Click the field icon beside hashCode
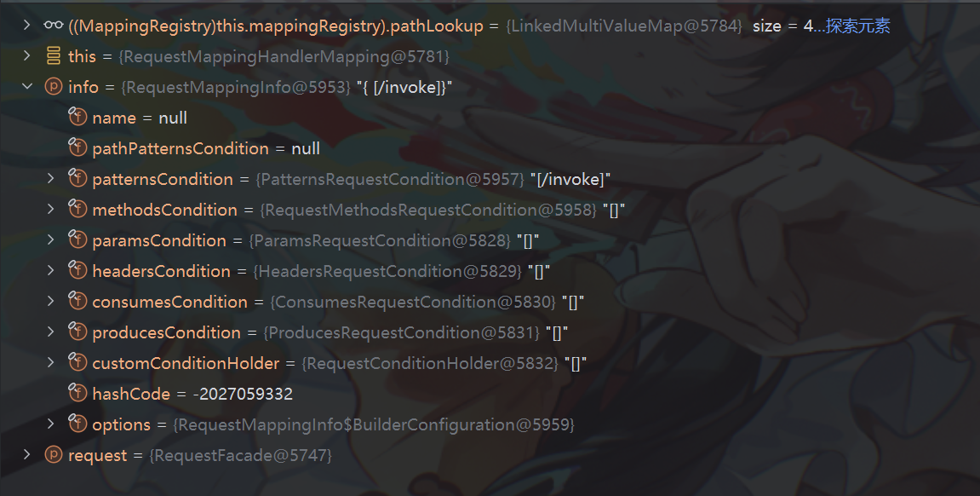 [77, 392]
